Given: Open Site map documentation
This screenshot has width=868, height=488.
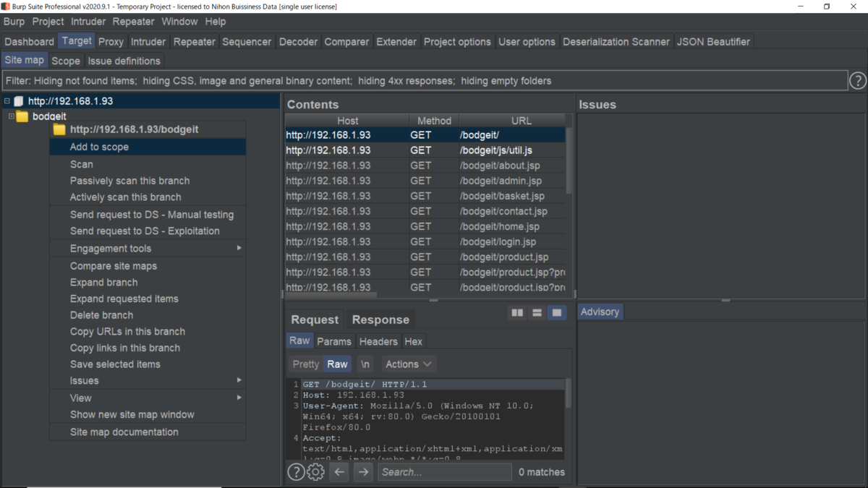Looking at the screenshot, I should pyautogui.click(x=148, y=432).
